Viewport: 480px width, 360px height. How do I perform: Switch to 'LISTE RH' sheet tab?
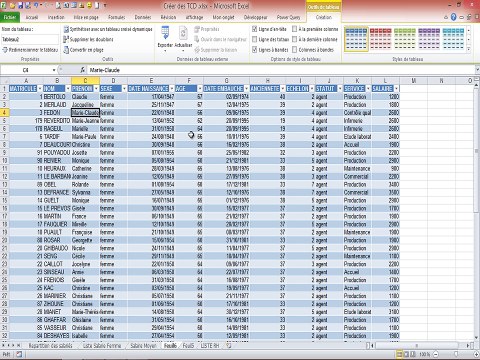210,346
